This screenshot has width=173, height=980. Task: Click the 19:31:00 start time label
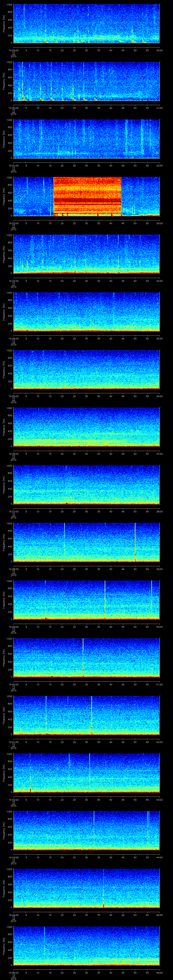point(13,166)
